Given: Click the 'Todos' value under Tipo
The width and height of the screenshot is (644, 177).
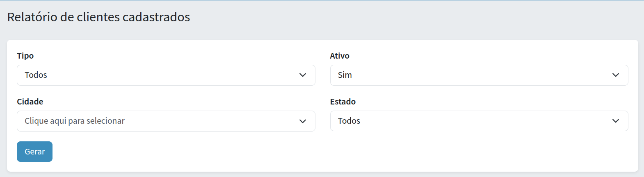Looking at the screenshot, I should click(36, 75).
